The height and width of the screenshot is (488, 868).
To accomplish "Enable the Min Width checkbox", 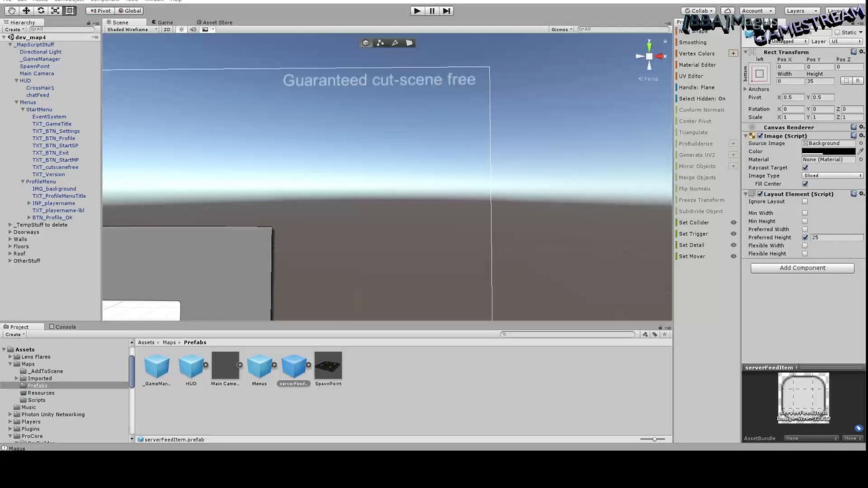I will coord(805,213).
